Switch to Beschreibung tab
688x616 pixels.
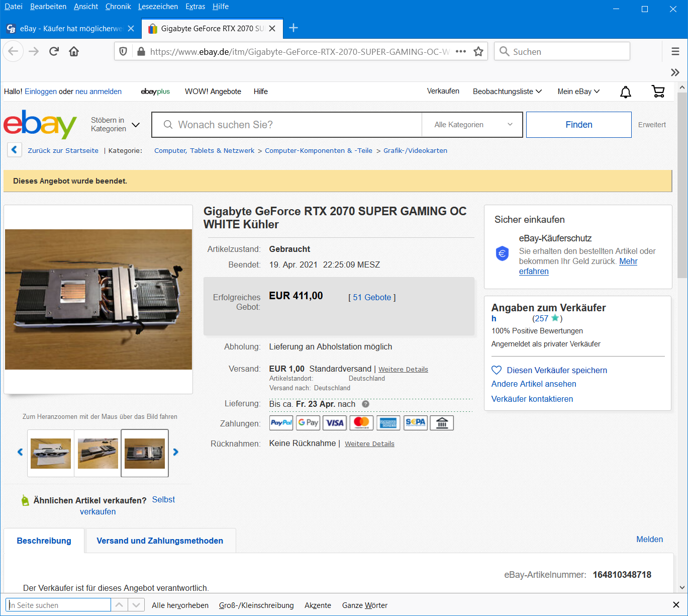(44, 541)
